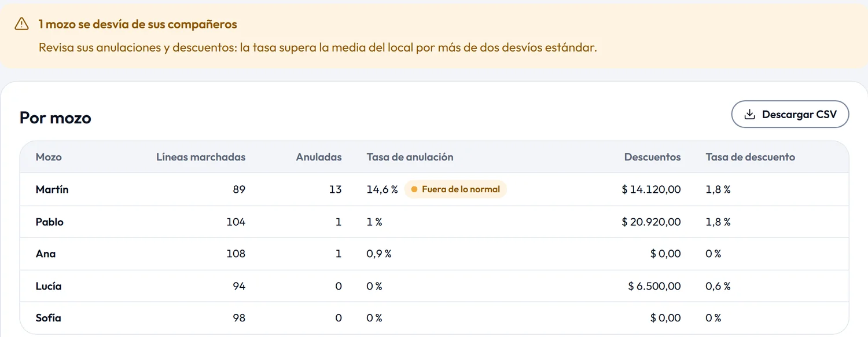Sort by Líneas marchadas column
Image resolution: width=868 pixels, height=337 pixels.
(201, 157)
